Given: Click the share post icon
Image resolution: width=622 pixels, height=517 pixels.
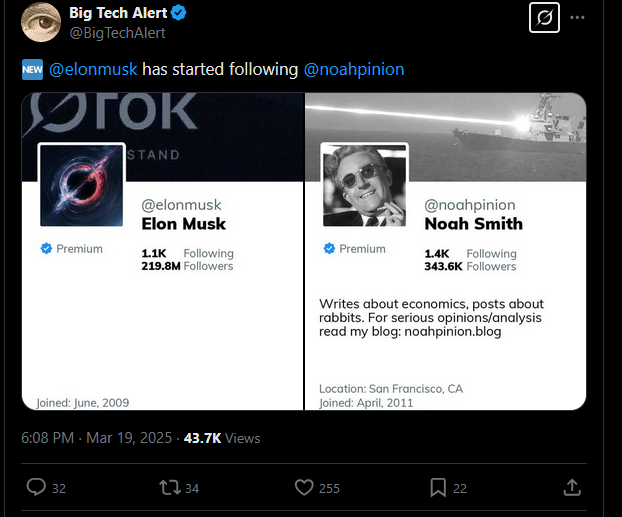Looking at the screenshot, I should tap(572, 488).
